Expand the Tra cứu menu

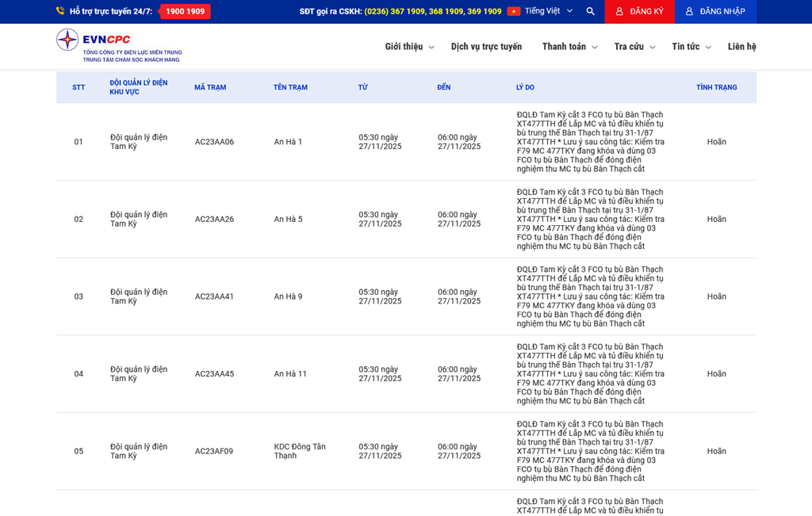click(x=634, y=47)
